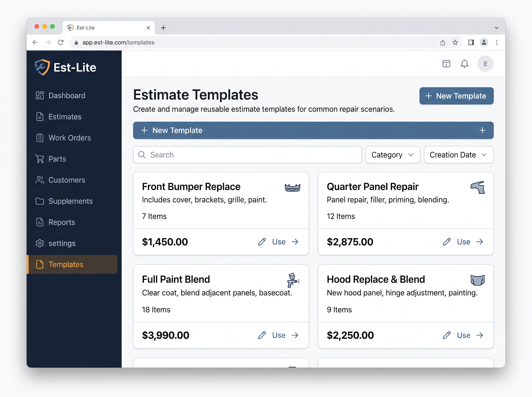Image resolution: width=532 pixels, height=397 pixels.
Task: Click the pencil edit icon for Front Bumper Replace
Action: (262, 241)
